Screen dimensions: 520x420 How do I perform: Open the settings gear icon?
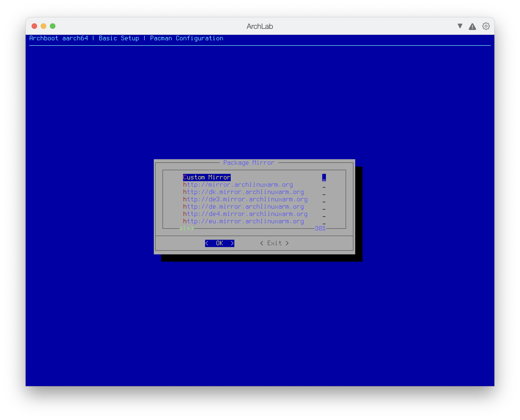(x=486, y=26)
